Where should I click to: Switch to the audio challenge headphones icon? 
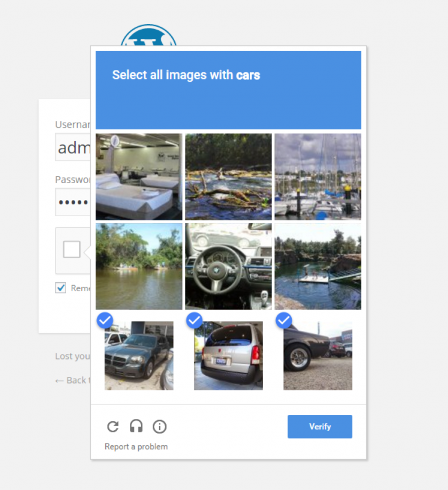coord(136,426)
